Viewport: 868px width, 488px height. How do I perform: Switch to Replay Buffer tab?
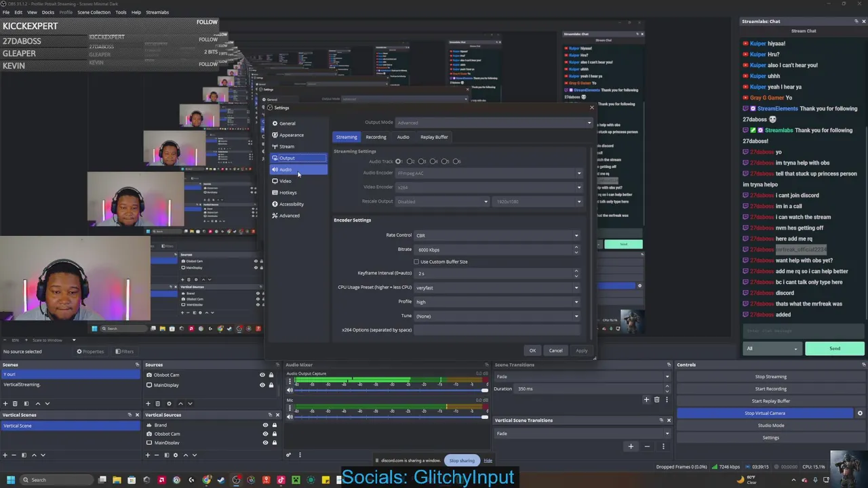[x=434, y=137]
